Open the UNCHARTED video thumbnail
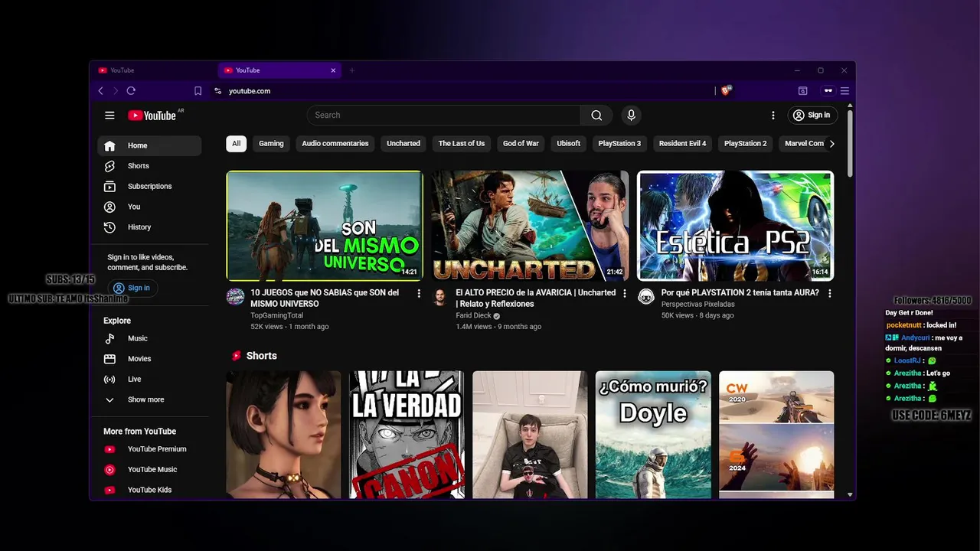The width and height of the screenshot is (980, 551). (530, 226)
